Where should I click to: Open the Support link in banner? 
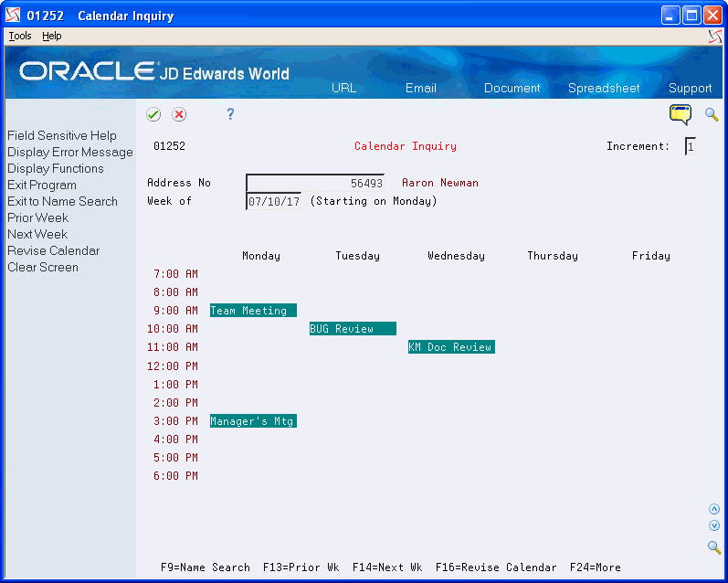tap(690, 89)
